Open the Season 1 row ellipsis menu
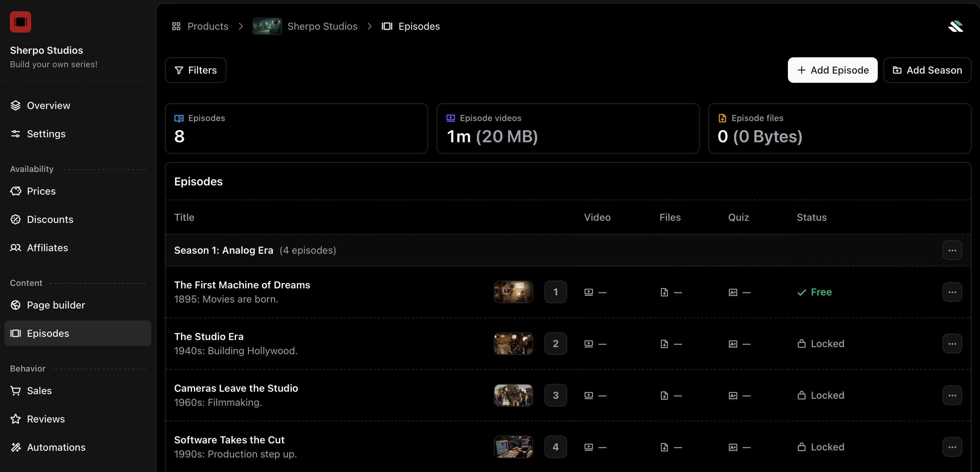This screenshot has height=472, width=980. coord(952,250)
